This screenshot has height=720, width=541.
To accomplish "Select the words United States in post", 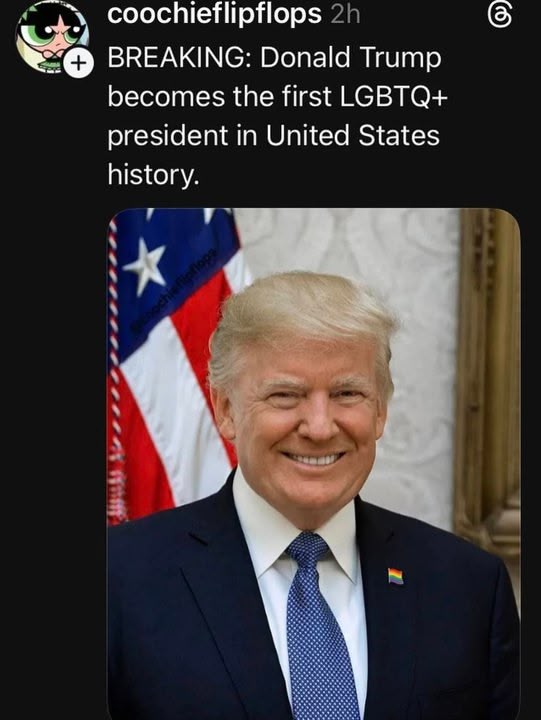I will point(352,135).
